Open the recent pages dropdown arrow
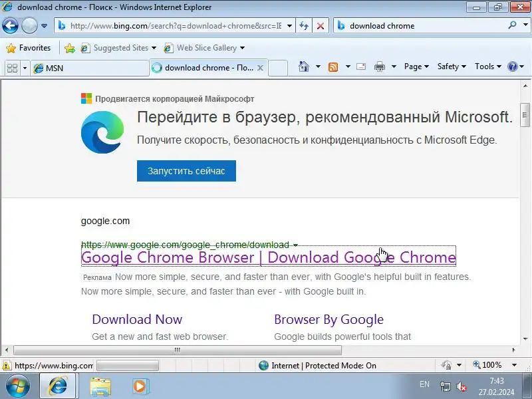 44,26
